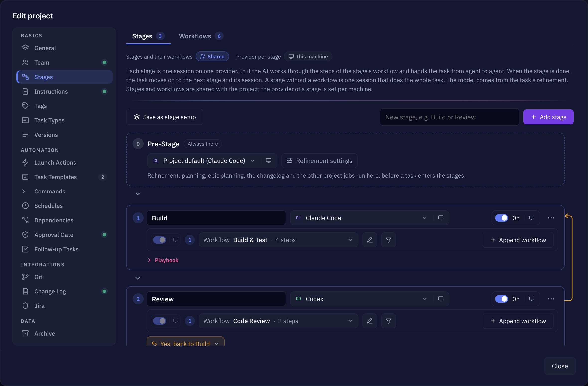The image size is (588, 386).
Task: Toggle the Build & Test workflow switch
Action: 160,240
